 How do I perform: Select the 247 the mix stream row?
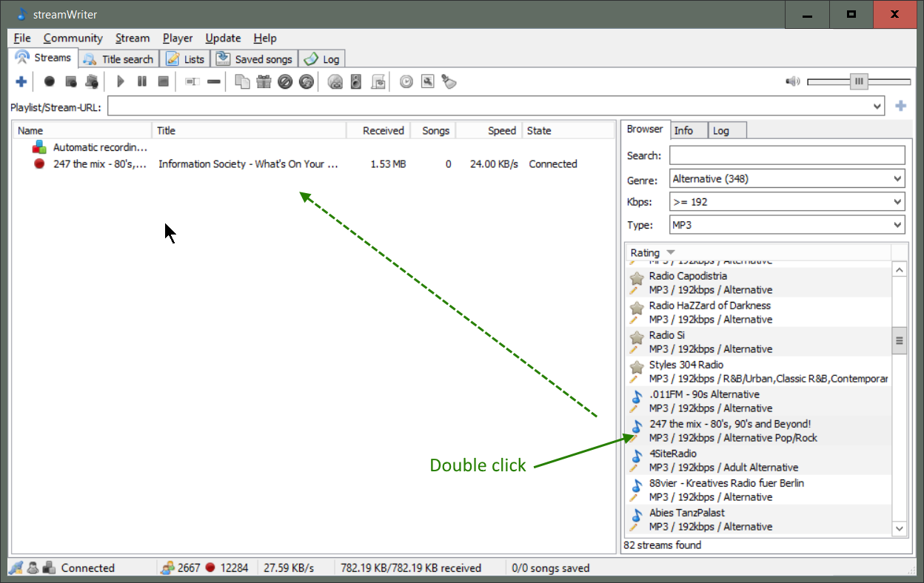tap(314, 164)
